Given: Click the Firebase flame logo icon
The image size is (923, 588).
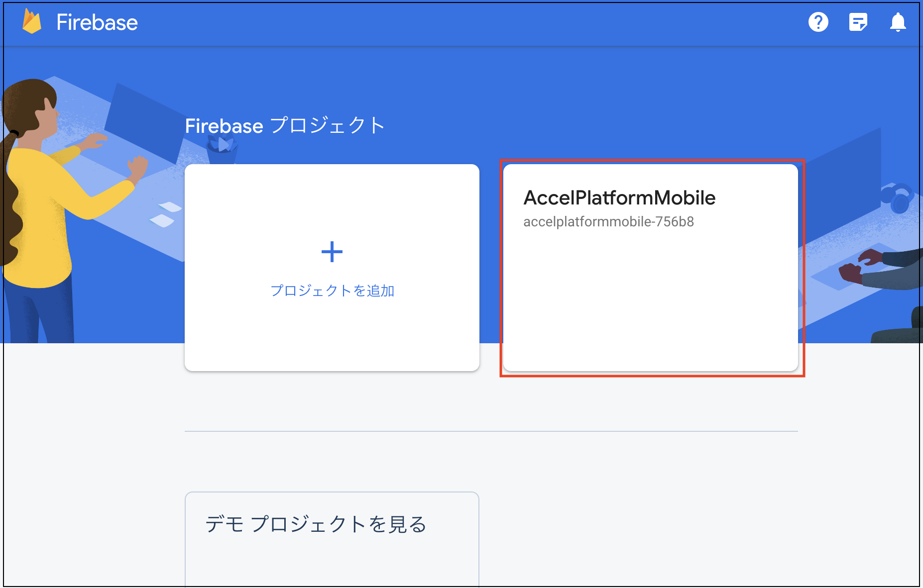Looking at the screenshot, I should pos(32,22).
